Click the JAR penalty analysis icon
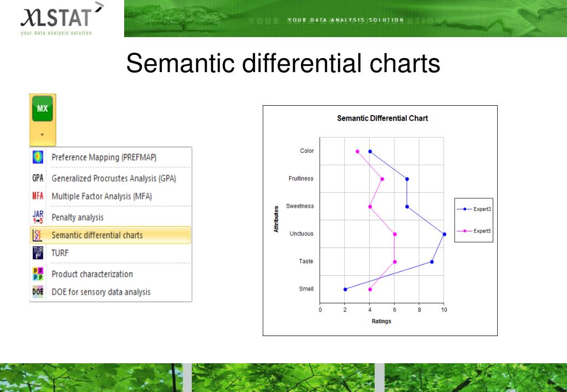Screen dimensions: 567x392 point(38,217)
